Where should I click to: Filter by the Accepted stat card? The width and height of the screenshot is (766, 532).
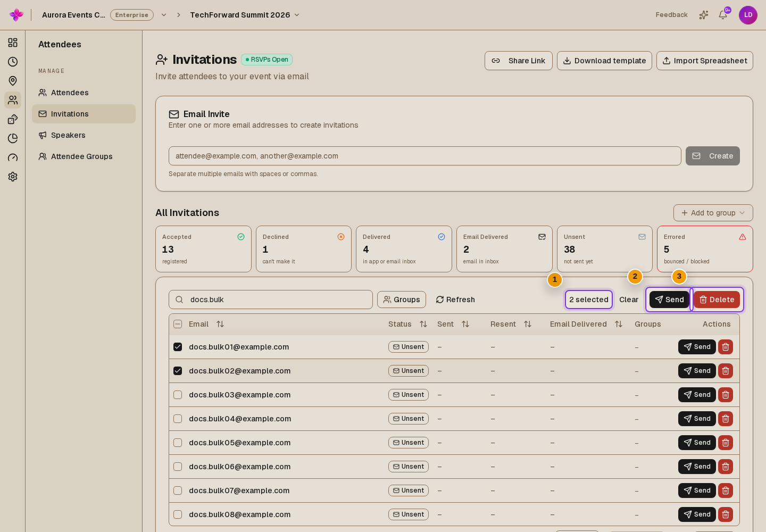coord(203,249)
